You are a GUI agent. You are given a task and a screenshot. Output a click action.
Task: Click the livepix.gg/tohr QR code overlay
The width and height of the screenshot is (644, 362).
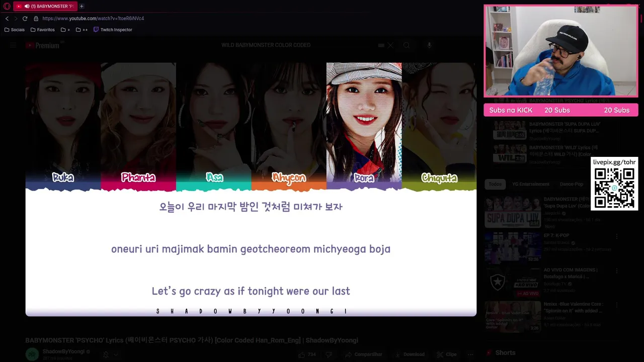click(x=614, y=184)
